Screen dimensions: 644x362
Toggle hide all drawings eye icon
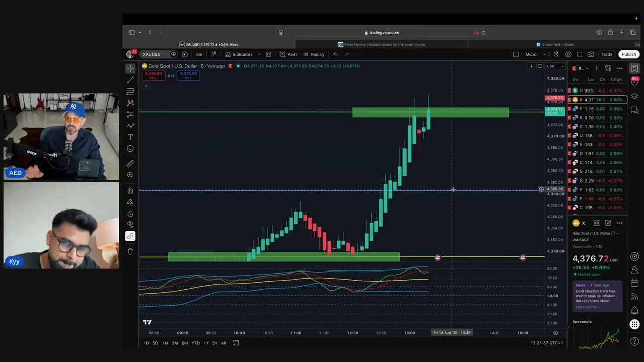pos(130,224)
